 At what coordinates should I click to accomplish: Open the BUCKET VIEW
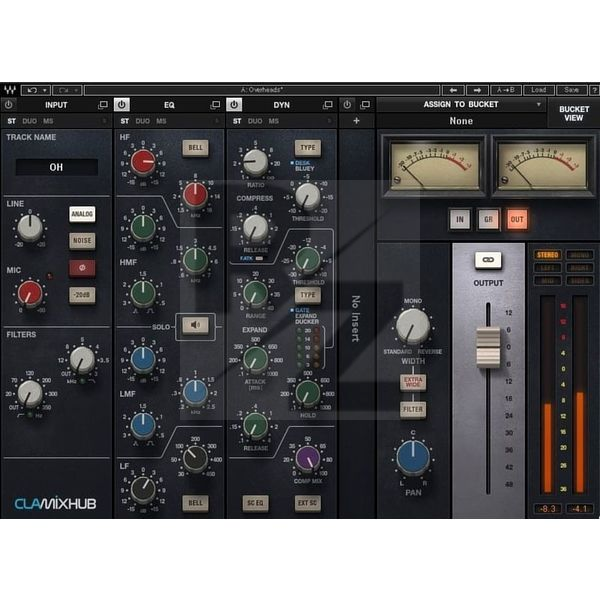coord(573,113)
